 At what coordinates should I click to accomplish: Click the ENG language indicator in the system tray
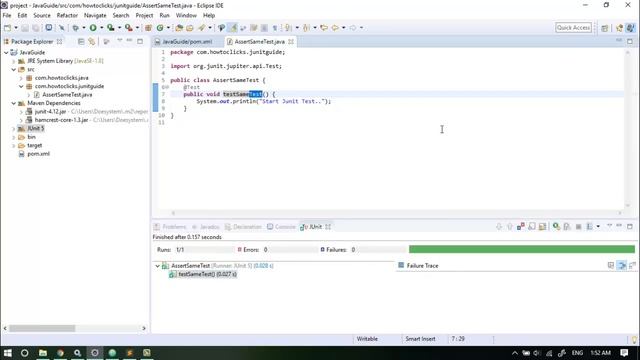(577, 353)
